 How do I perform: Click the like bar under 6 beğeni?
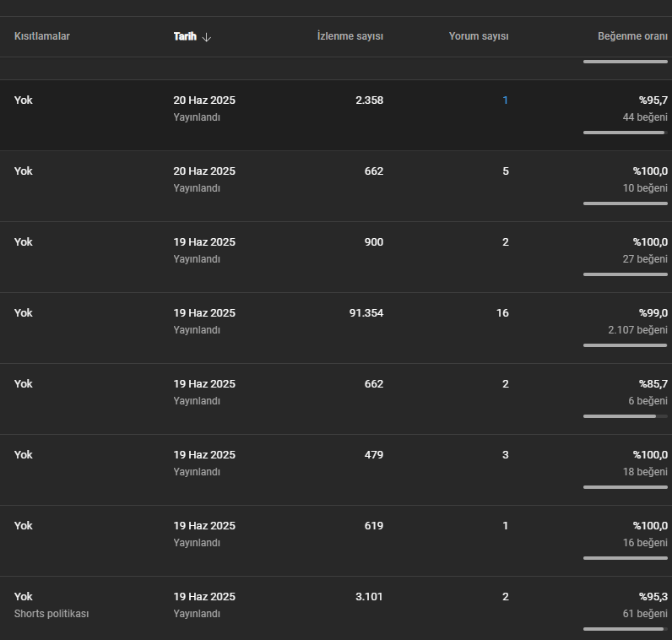tap(626, 416)
